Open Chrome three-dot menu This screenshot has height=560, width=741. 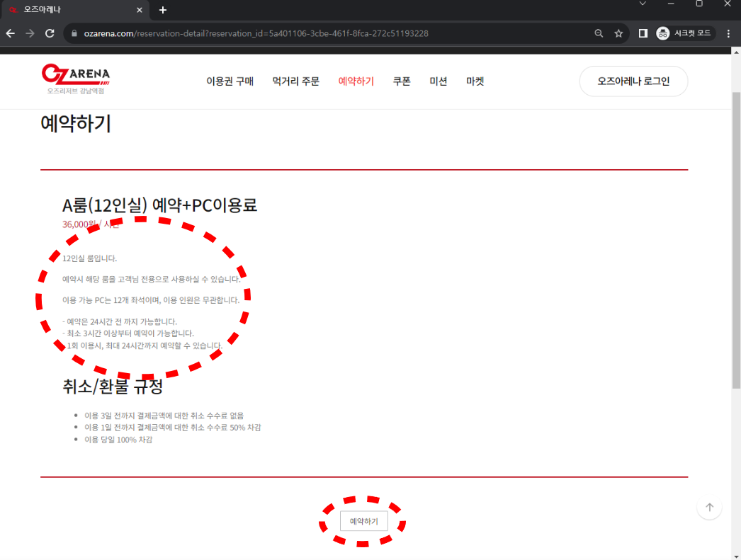pyautogui.click(x=729, y=33)
